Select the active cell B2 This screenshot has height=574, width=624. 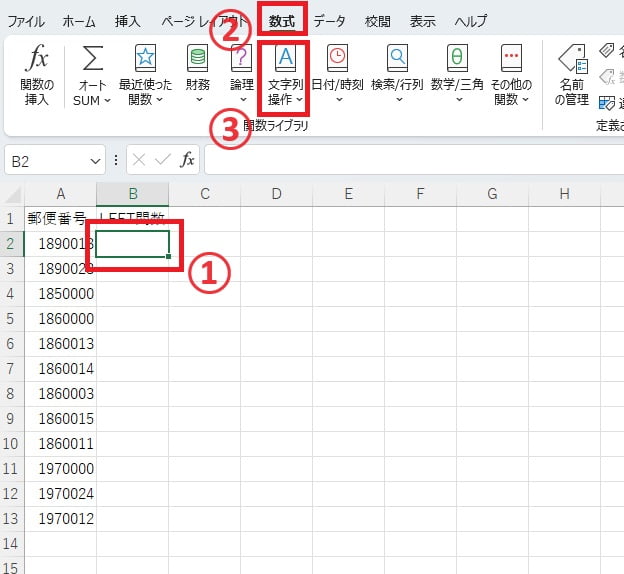[x=133, y=244]
